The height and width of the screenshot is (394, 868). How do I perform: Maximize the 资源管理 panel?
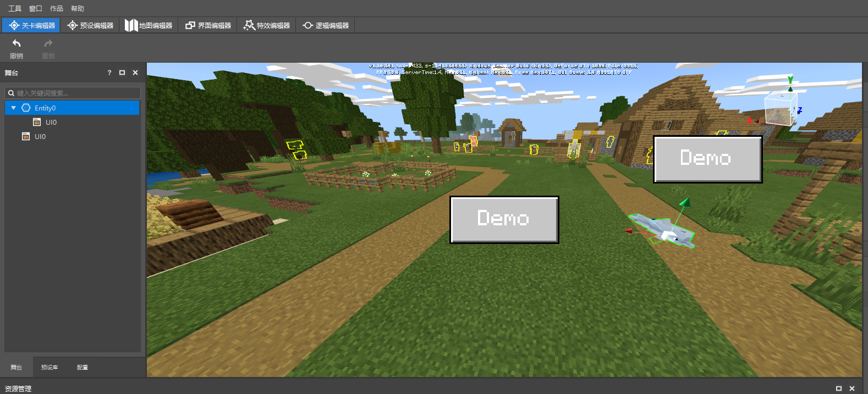pos(839,389)
